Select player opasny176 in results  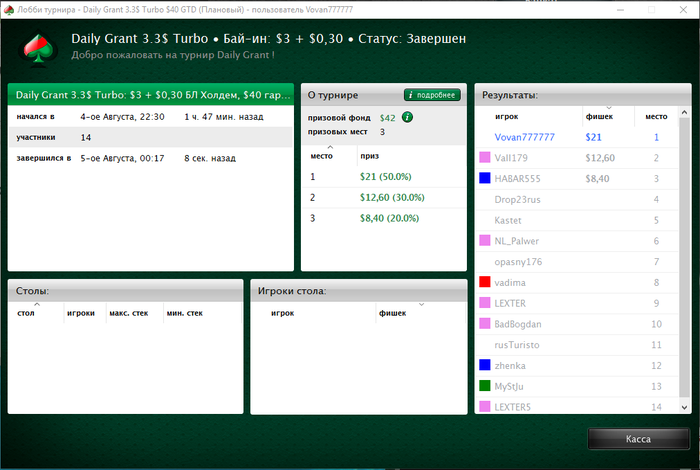577,262
